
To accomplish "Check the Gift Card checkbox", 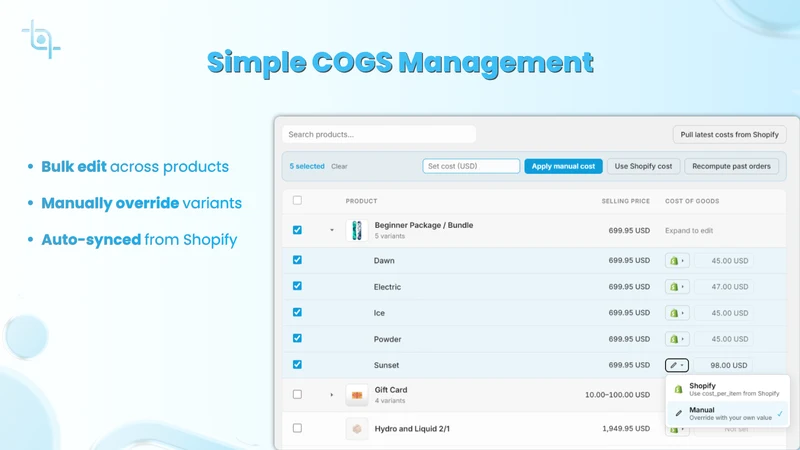I will 297,394.
